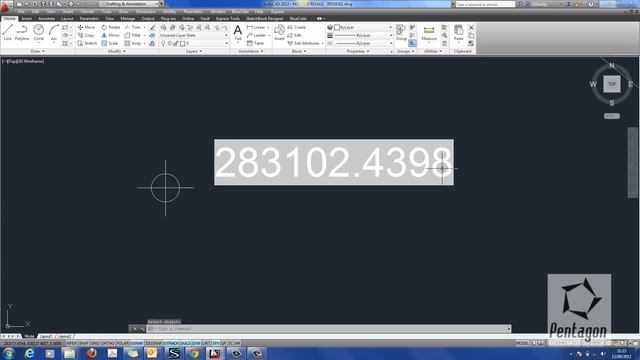
Task: Select the Arc tool
Action: pos(54,32)
